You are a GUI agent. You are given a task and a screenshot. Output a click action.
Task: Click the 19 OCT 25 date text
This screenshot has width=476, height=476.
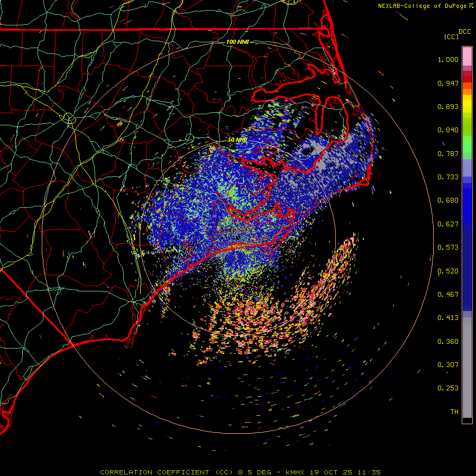[332, 472]
